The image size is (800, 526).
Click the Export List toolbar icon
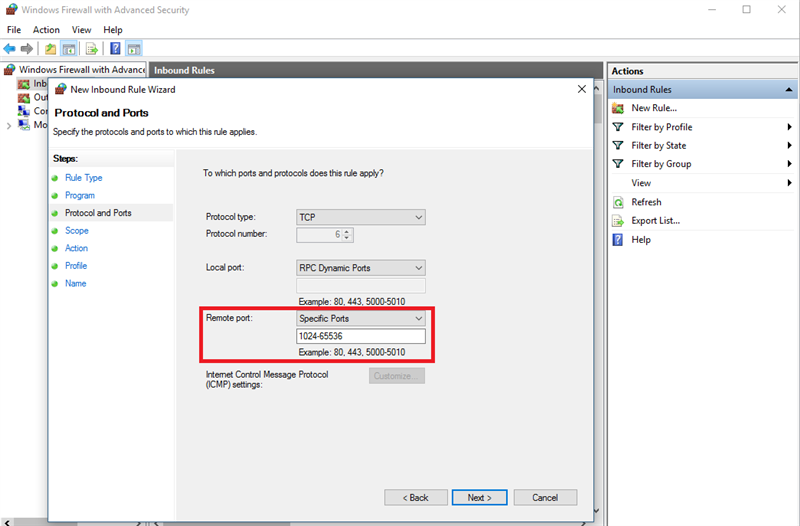coord(92,48)
